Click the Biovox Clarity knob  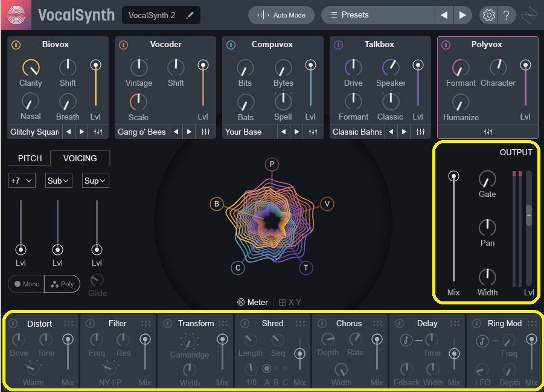(31, 68)
